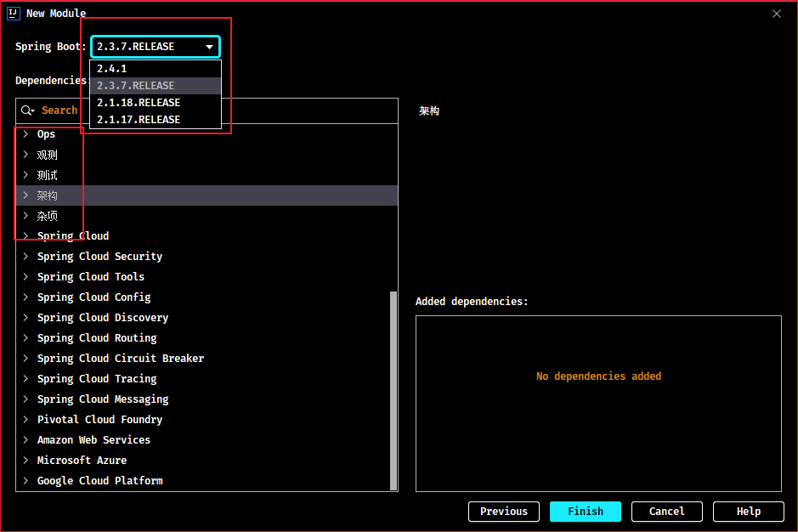Open the Spring Boot version dropdown arrow
798x532 pixels.
209,47
